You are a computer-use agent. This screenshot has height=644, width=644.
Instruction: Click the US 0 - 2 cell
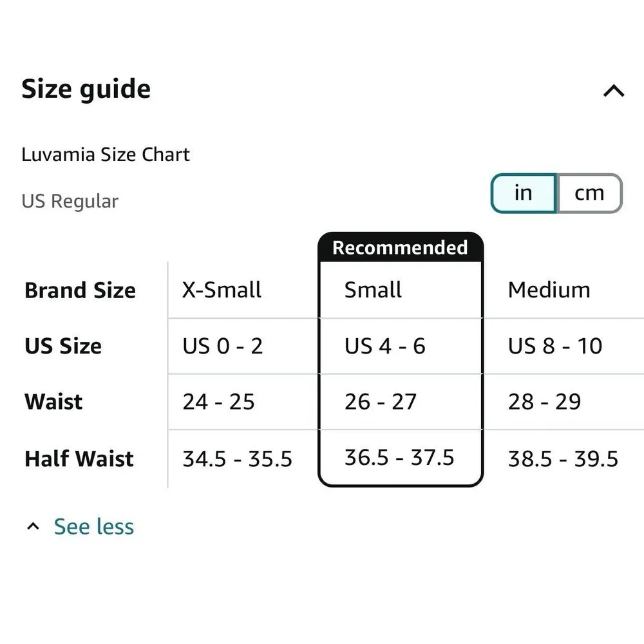222,346
